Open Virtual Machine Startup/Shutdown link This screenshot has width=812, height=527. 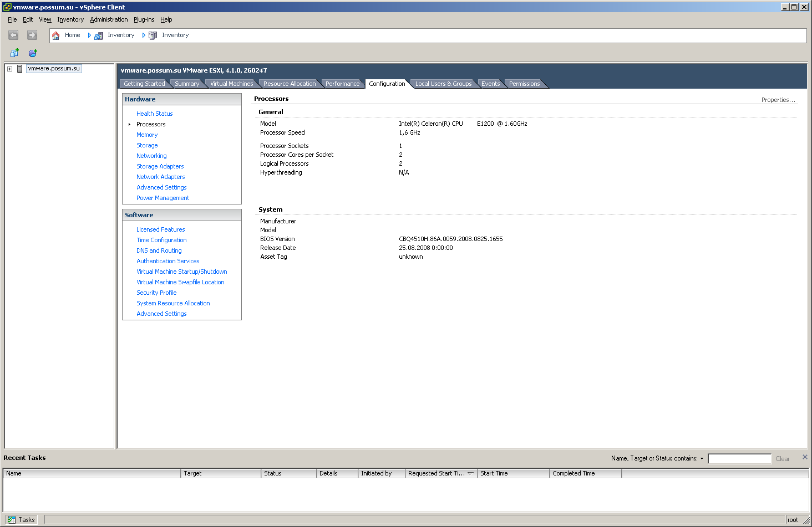point(182,272)
